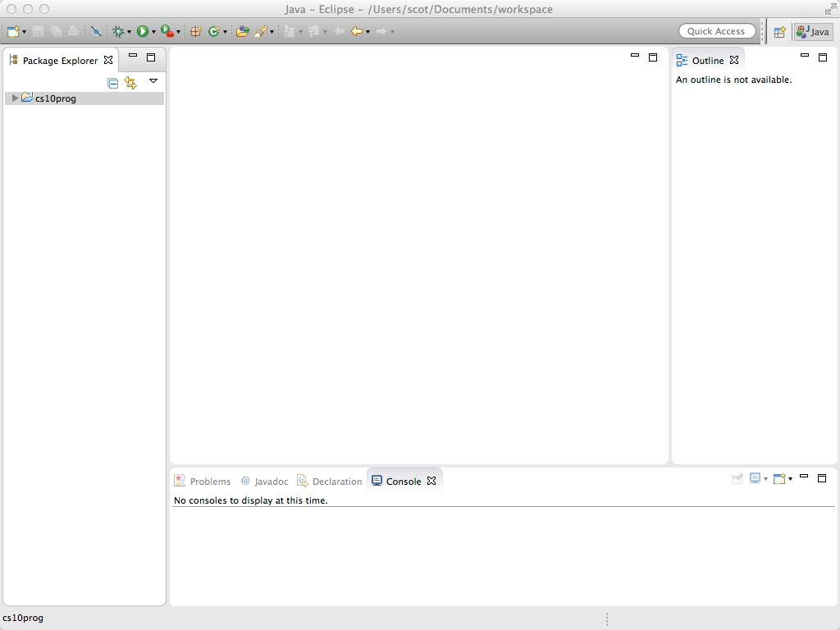The height and width of the screenshot is (630, 840).
Task: Toggle Skip All Breakpoints icon
Action: click(x=97, y=32)
